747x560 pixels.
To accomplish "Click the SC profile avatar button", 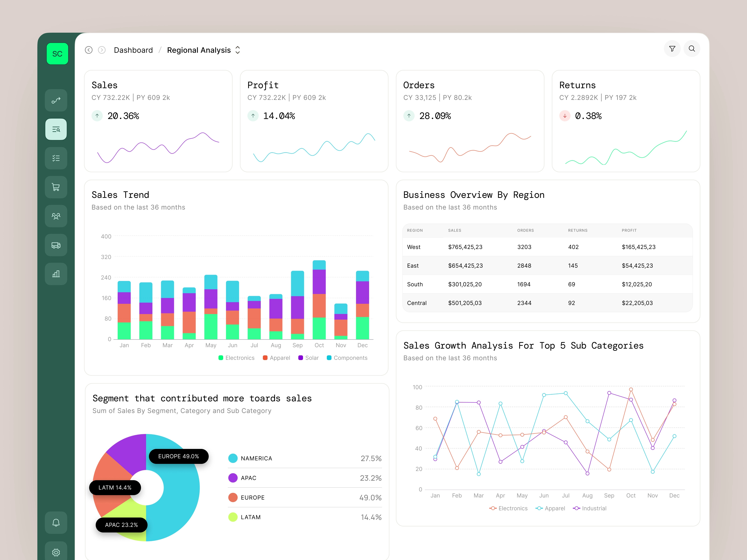I will (x=57, y=53).
